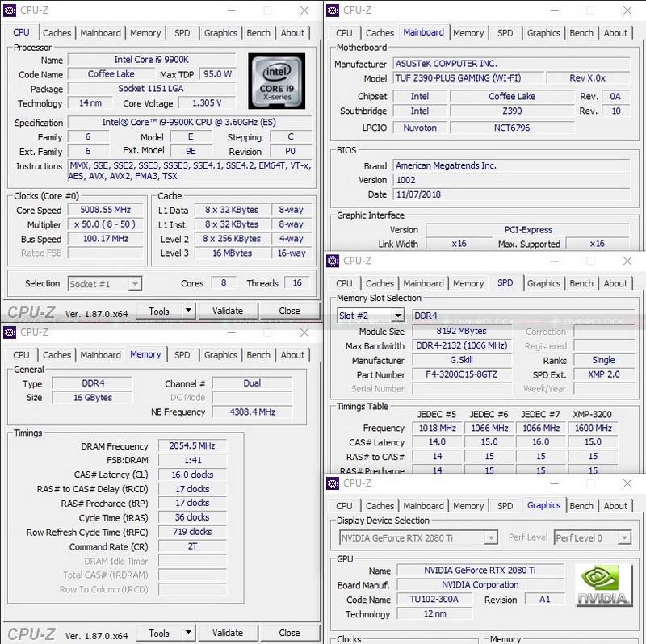Click the CPU-Z title icon in the SPD window
Viewport: 646px width, 644px height.
click(333, 261)
